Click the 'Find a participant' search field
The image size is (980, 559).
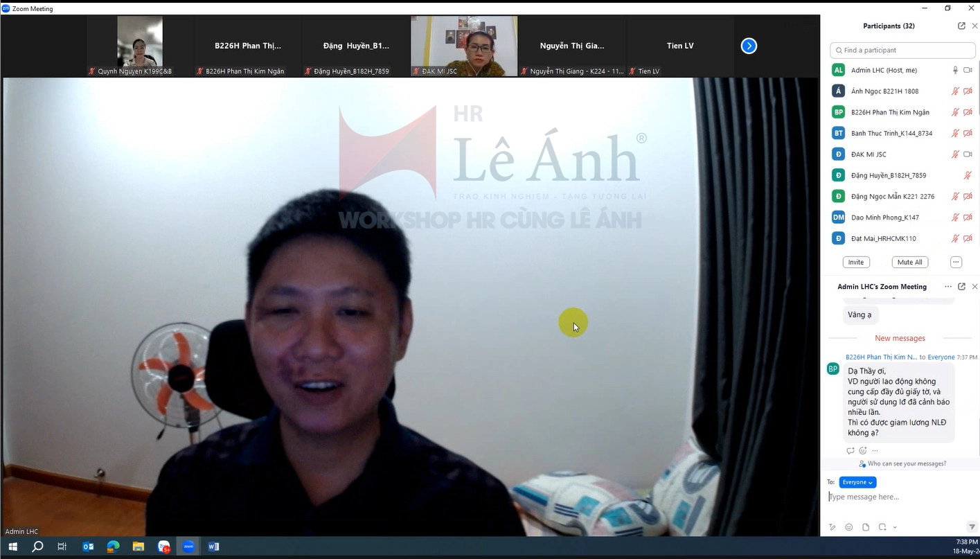coord(902,50)
